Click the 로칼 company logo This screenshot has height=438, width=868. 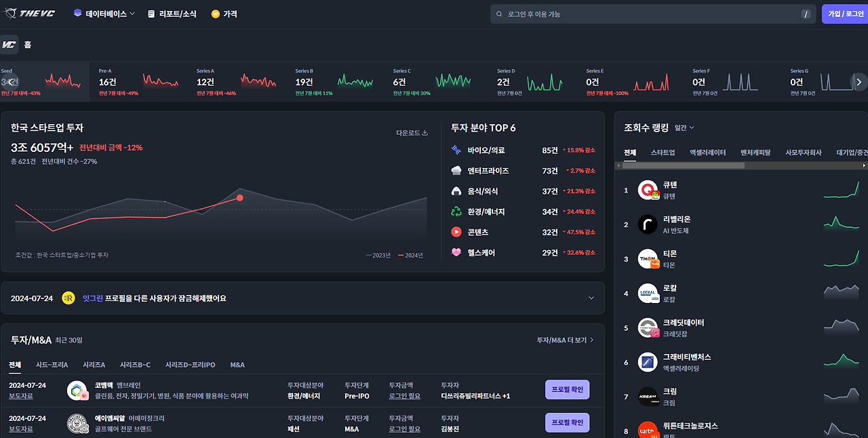[648, 294]
